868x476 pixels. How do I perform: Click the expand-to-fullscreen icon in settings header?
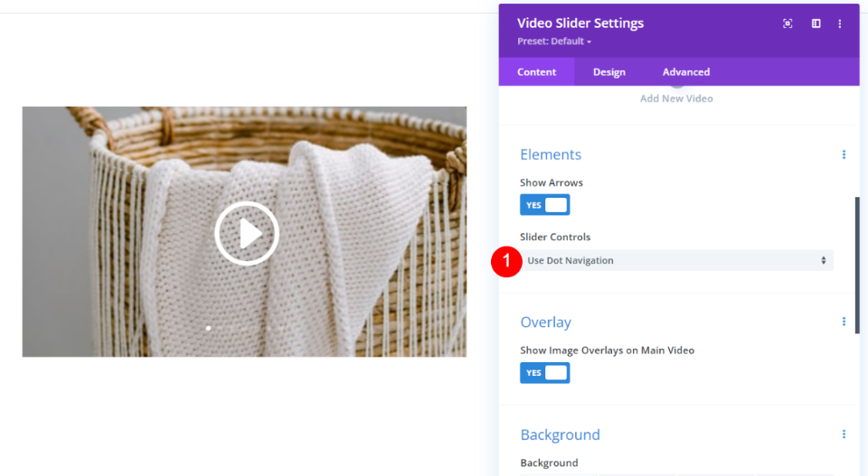[x=788, y=23]
